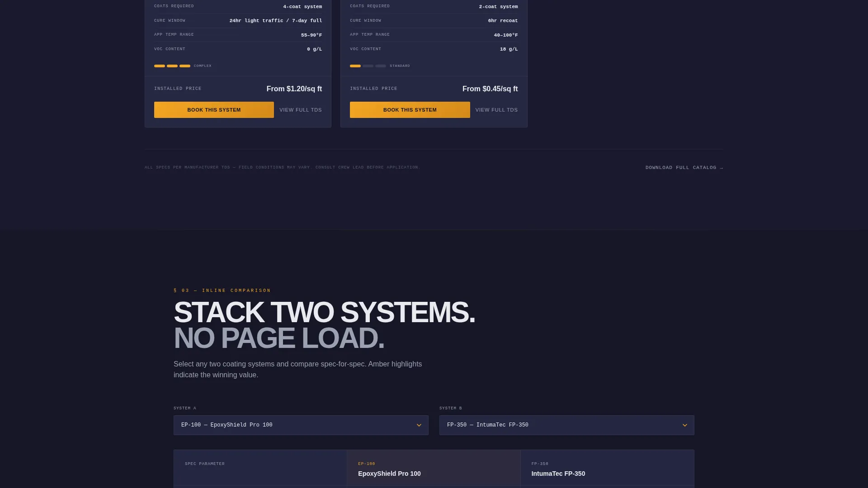Screen dimensions: 868x488
Task: Click the 'From $1.20/sq ft' price
Action: [x=294, y=89]
